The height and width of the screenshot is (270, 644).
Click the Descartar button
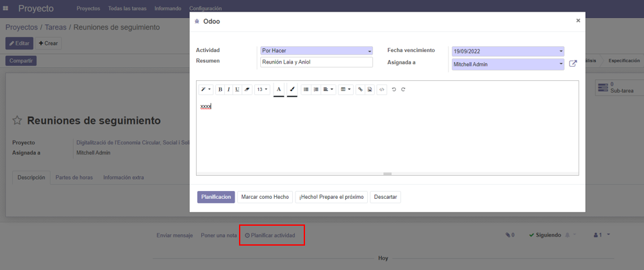tap(385, 198)
